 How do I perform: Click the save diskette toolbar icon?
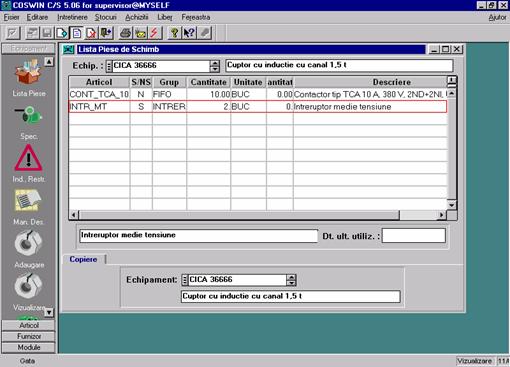point(47,33)
